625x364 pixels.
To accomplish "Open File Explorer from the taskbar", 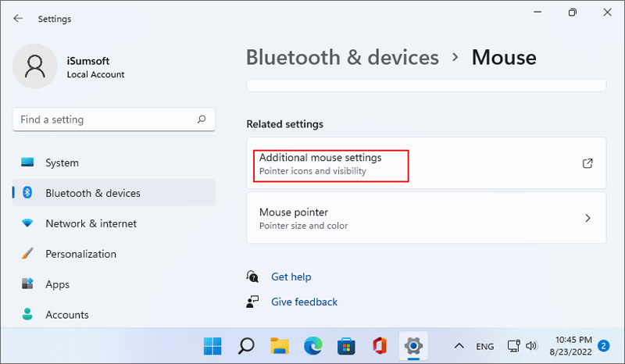I will point(280,346).
